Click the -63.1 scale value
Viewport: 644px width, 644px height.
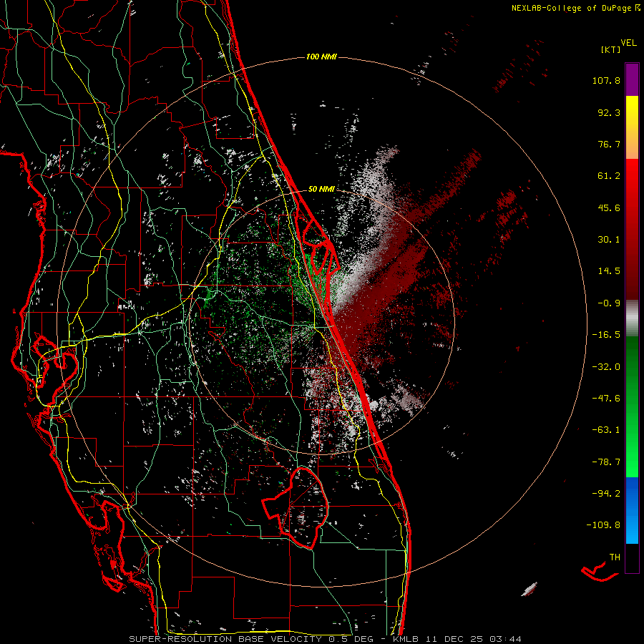coord(606,430)
